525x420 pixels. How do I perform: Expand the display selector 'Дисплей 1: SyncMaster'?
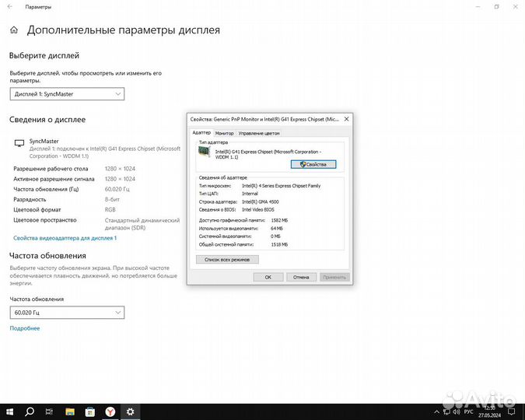pos(67,94)
